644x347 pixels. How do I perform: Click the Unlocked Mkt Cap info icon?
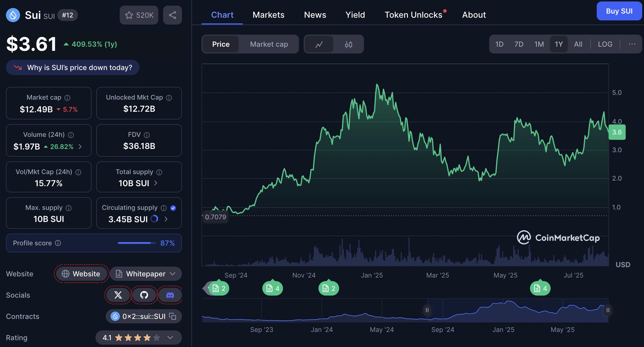[x=169, y=98]
